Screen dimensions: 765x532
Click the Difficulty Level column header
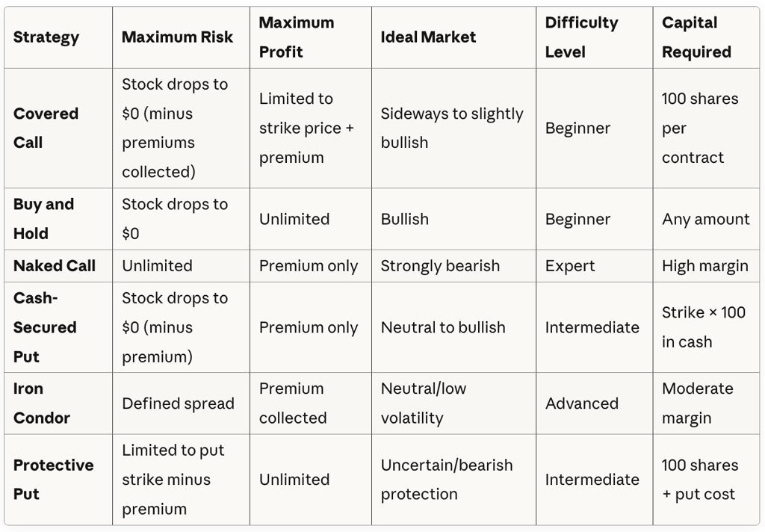(581, 37)
